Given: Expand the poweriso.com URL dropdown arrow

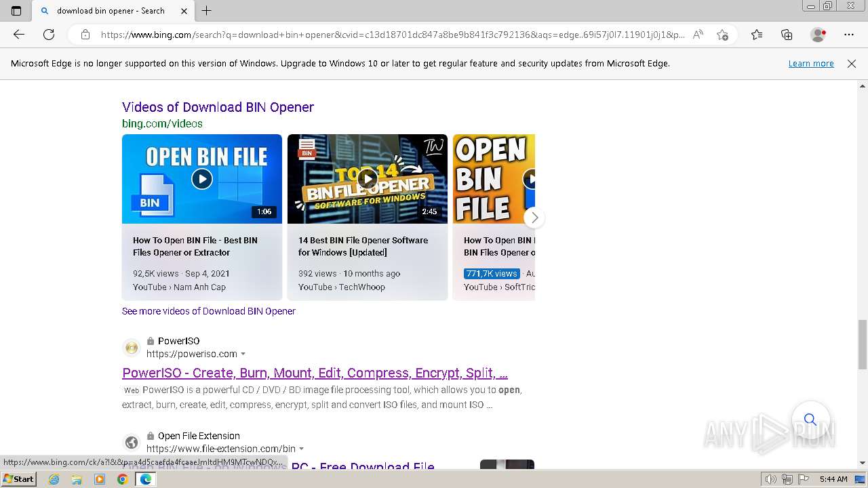Looking at the screenshot, I should pyautogui.click(x=243, y=354).
